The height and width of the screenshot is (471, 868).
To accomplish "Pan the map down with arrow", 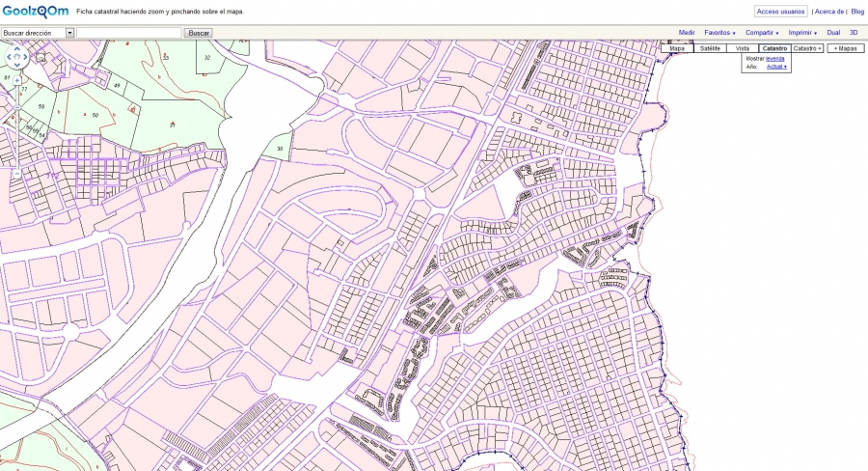I will [x=17, y=66].
